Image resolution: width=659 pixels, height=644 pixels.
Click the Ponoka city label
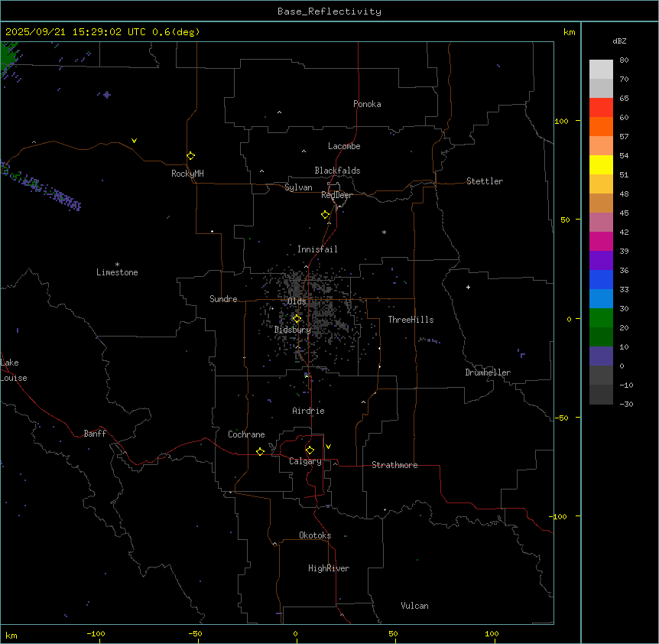point(367,104)
